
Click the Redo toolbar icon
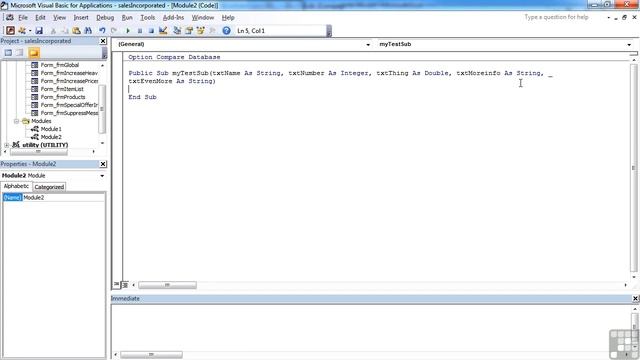(x=114, y=31)
